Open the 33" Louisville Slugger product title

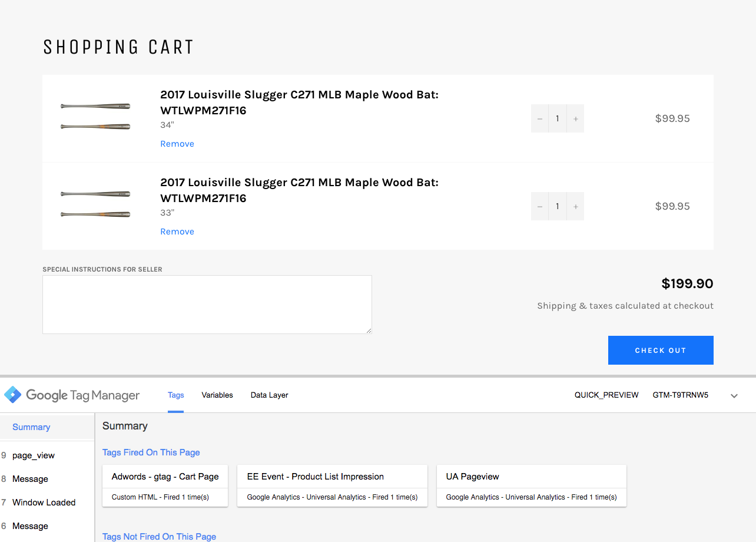(299, 190)
